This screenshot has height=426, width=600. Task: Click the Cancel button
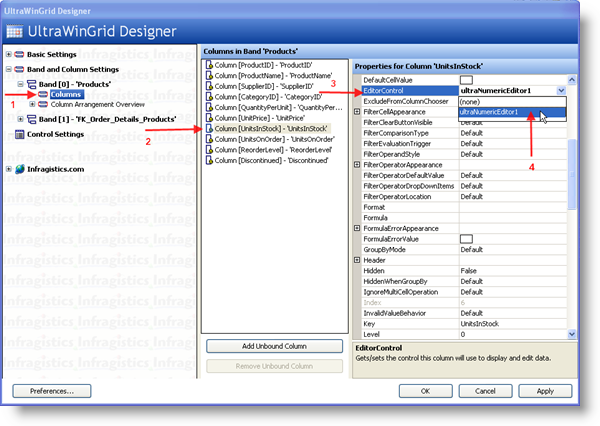click(x=485, y=391)
